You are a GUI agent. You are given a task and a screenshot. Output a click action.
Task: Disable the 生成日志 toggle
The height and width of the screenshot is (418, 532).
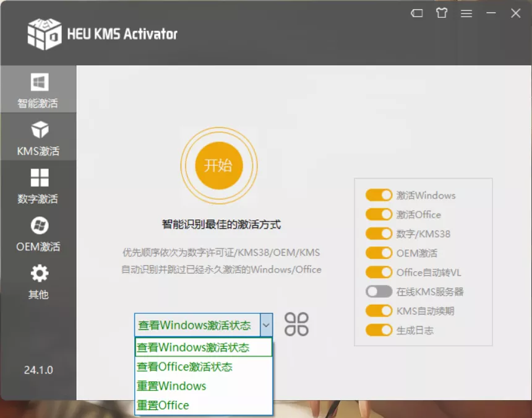tap(379, 329)
